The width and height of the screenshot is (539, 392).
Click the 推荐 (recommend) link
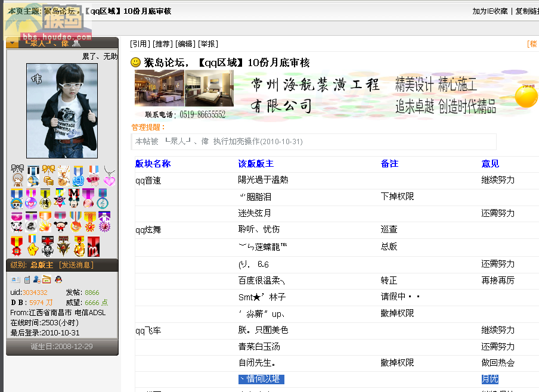click(x=163, y=44)
